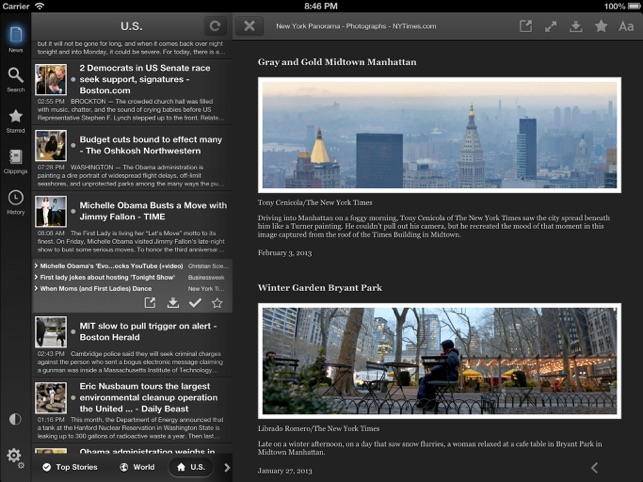Open the News section in sidebar
This screenshot has width=643, height=482.
click(x=16, y=39)
